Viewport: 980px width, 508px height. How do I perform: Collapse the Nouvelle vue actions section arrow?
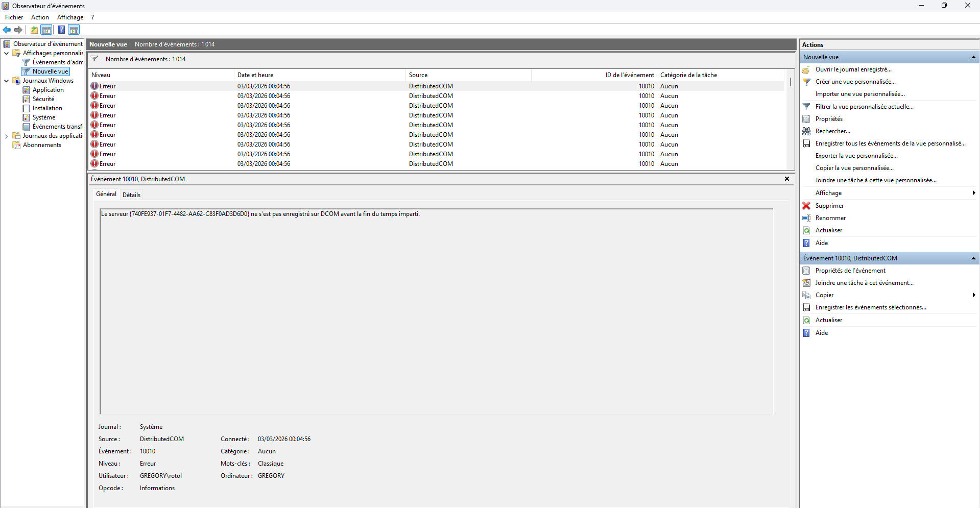(973, 57)
